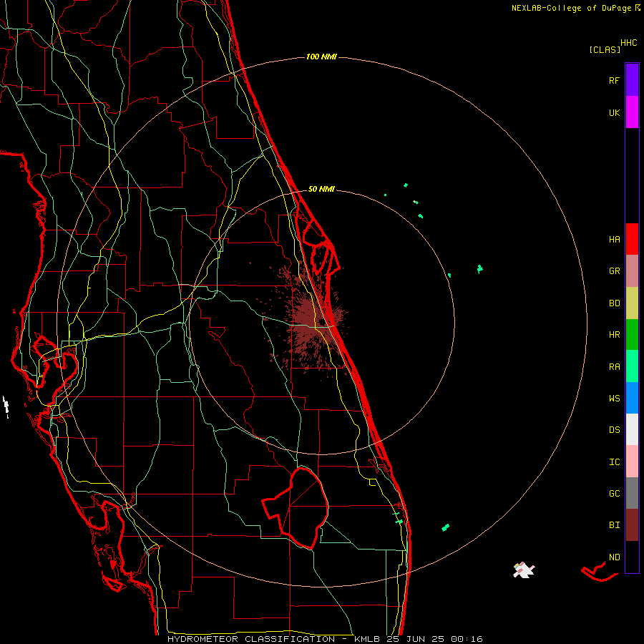Select the red HA legend swatch
Screen dimensions: 644x644
[632, 239]
